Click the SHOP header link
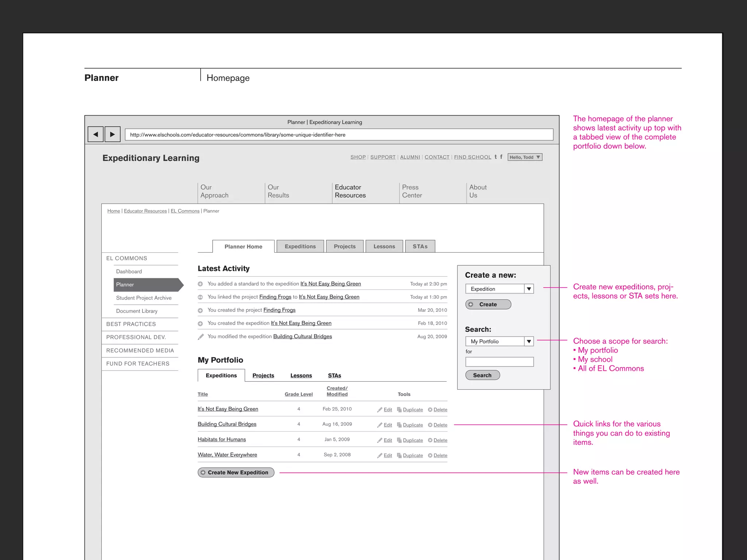This screenshot has height=560, width=747. 358,157
